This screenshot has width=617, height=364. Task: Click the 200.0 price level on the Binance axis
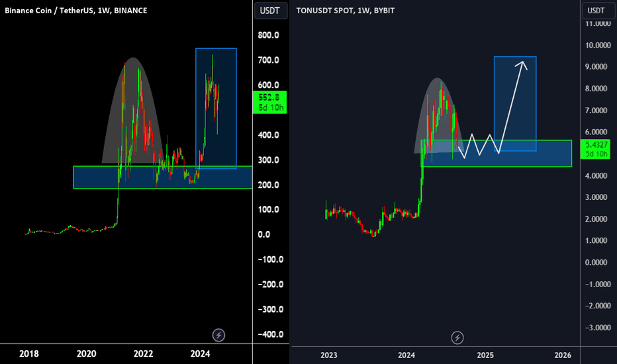tap(268, 185)
